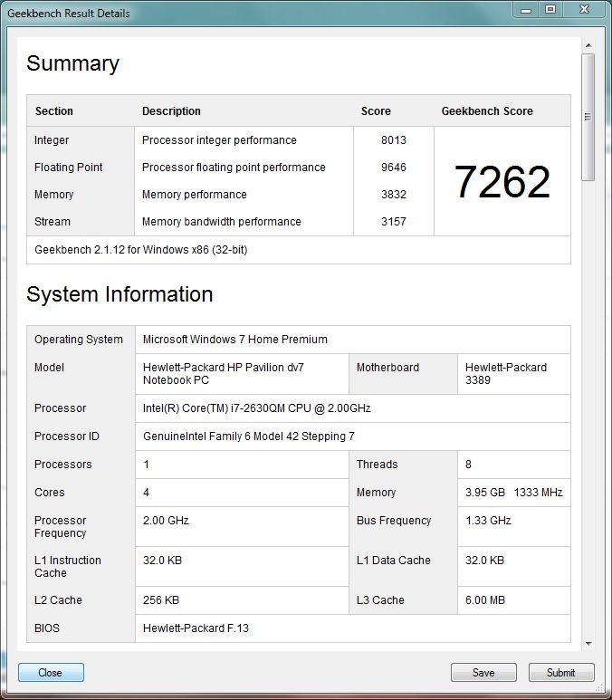Minimize the Geekbench Result Details window
The image size is (612, 700).
point(526,9)
